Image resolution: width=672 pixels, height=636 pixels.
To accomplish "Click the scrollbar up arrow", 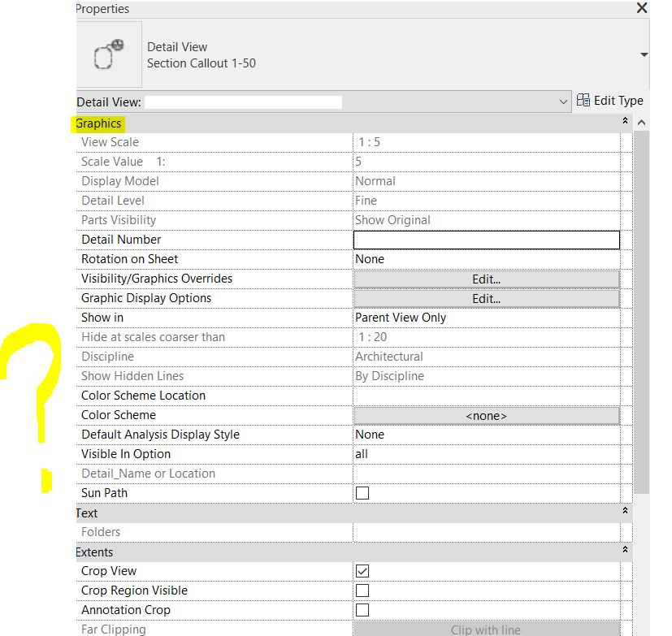I will (642, 122).
